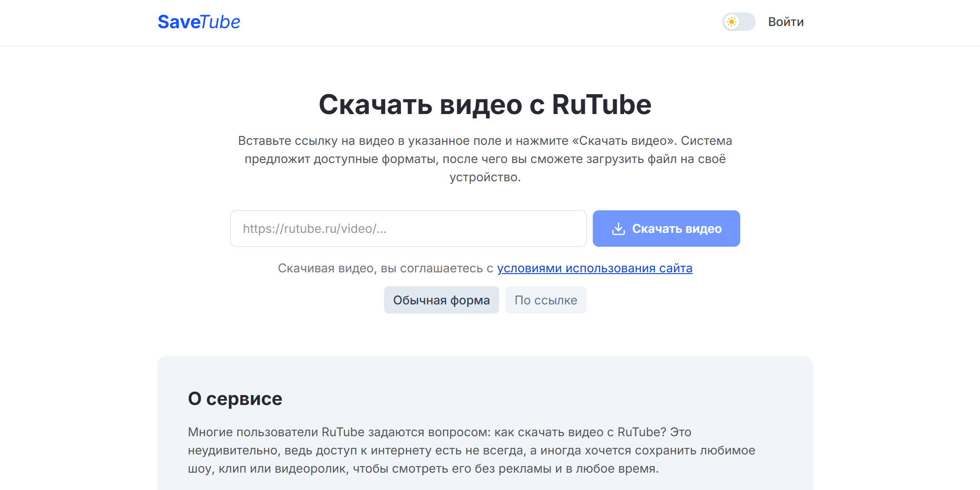Toggle the light/dark theme switch
980x490 pixels.
coord(739,22)
